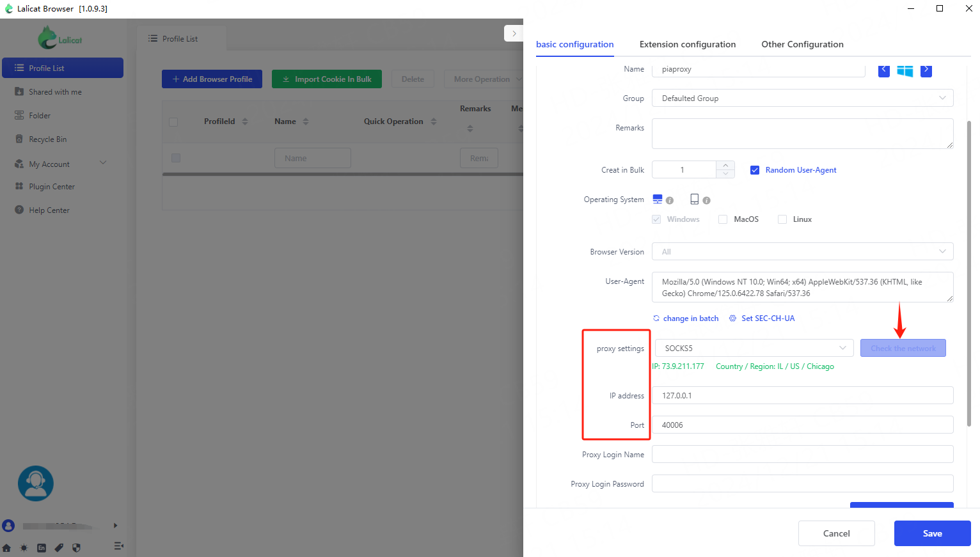Enable the Linux checkbox

click(x=782, y=219)
